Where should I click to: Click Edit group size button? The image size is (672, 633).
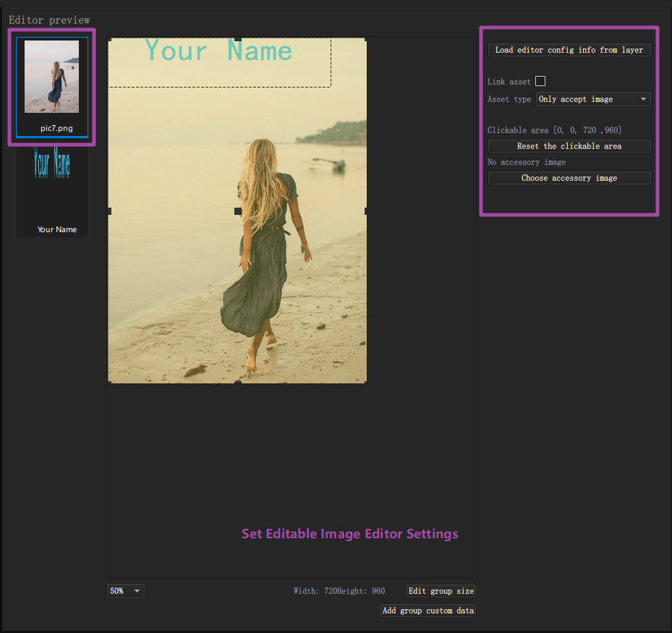point(441,591)
